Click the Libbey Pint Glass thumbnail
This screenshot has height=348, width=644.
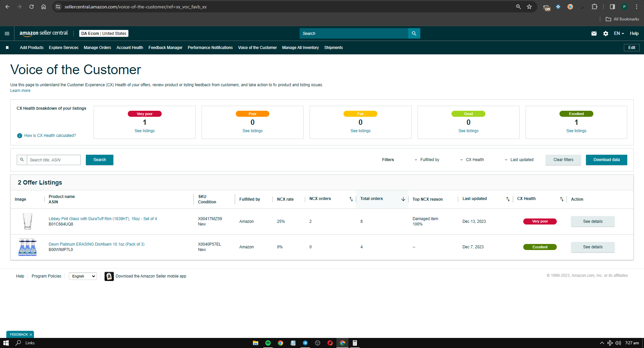[x=28, y=221]
